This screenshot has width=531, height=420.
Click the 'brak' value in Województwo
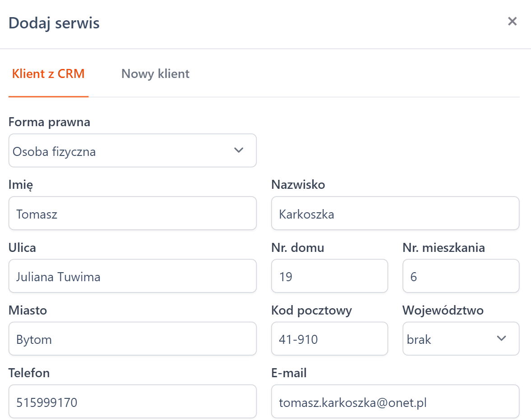click(419, 339)
